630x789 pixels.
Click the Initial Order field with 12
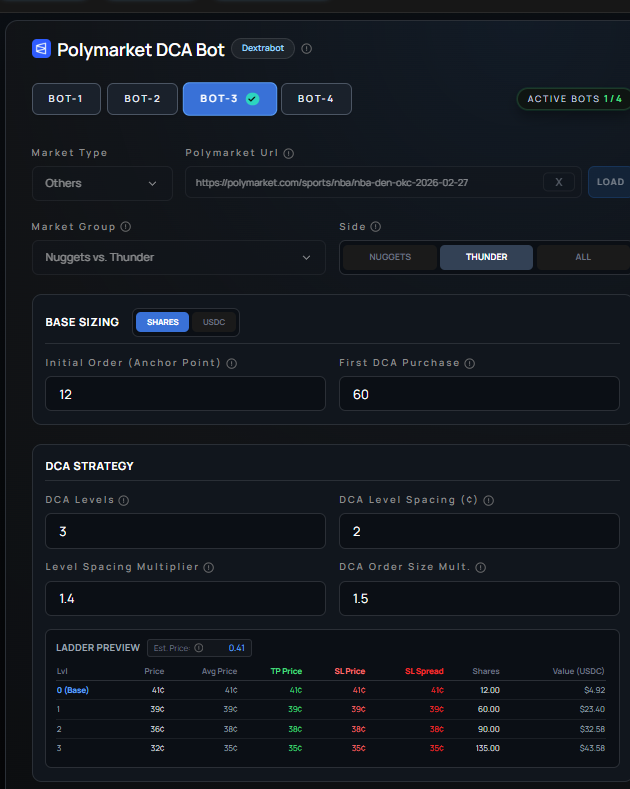pyautogui.click(x=185, y=393)
